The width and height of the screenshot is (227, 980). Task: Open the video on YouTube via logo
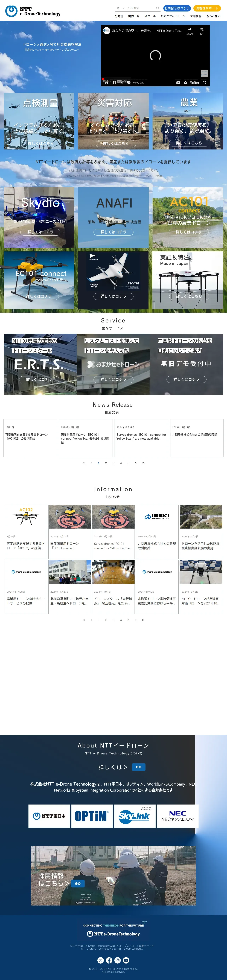click(195, 83)
